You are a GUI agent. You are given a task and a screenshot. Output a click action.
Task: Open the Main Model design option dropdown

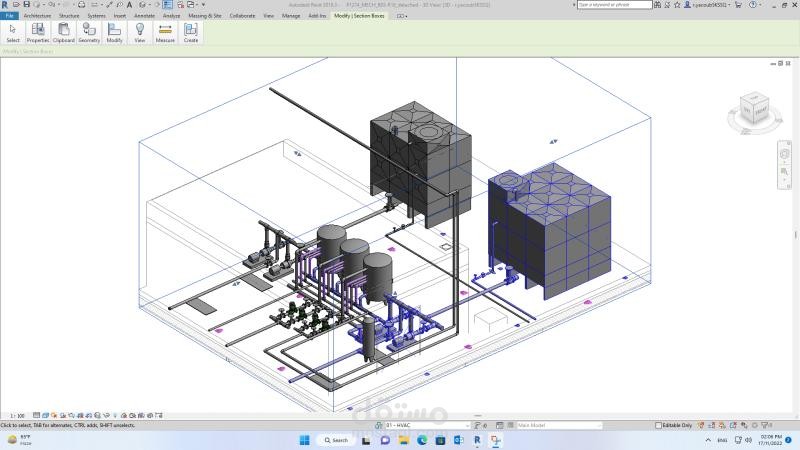[559, 425]
